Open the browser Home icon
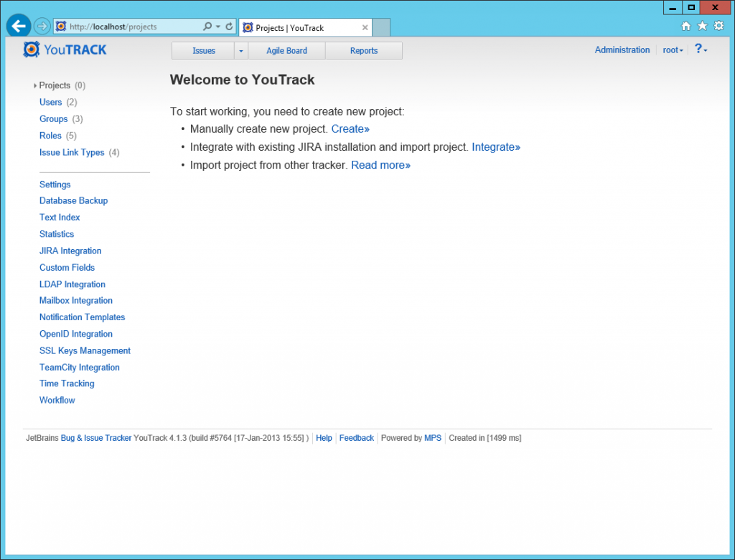This screenshot has width=735, height=560. point(685,27)
